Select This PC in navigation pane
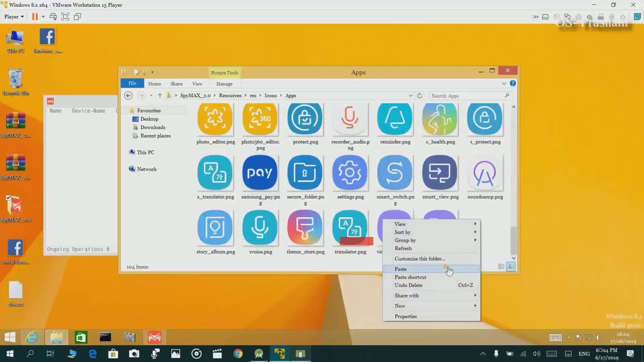This screenshot has height=362, width=644. pos(141,152)
